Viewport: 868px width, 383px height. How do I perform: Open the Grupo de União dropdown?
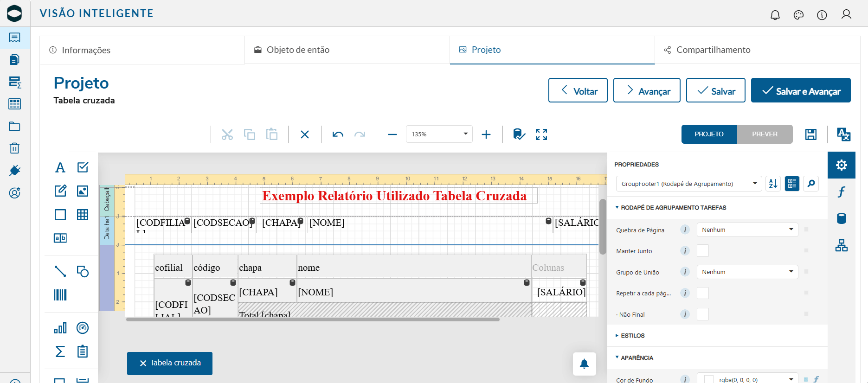(x=747, y=272)
